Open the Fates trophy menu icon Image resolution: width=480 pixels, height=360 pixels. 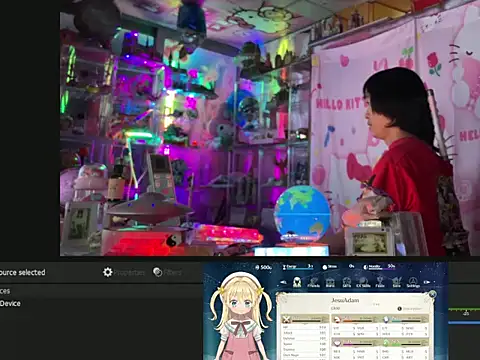[380, 283]
